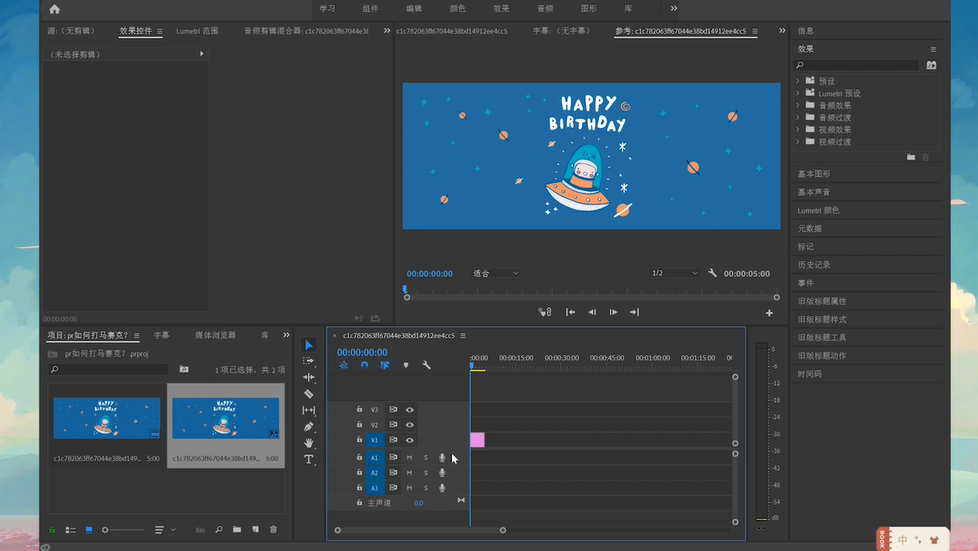Click the timeline horizontal zoom scrollbar
Screen dimensions: 978x551
[x=420, y=530]
